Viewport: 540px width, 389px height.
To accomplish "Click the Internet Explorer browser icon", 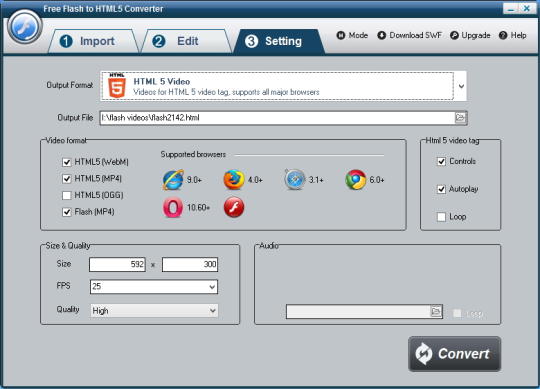I will [x=173, y=180].
